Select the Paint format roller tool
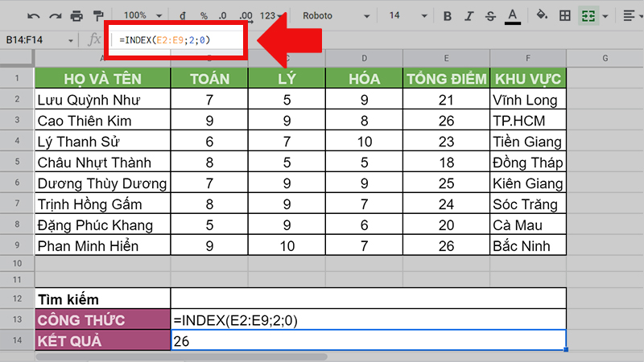Image resolution: width=644 pixels, height=362 pixels. tap(98, 15)
